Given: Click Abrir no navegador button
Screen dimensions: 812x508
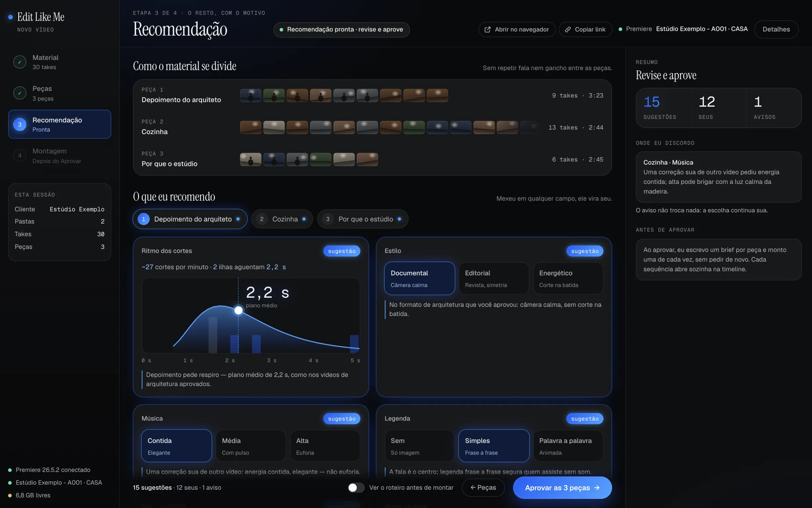Looking at the screenshot, I should [x=517, y=29].
